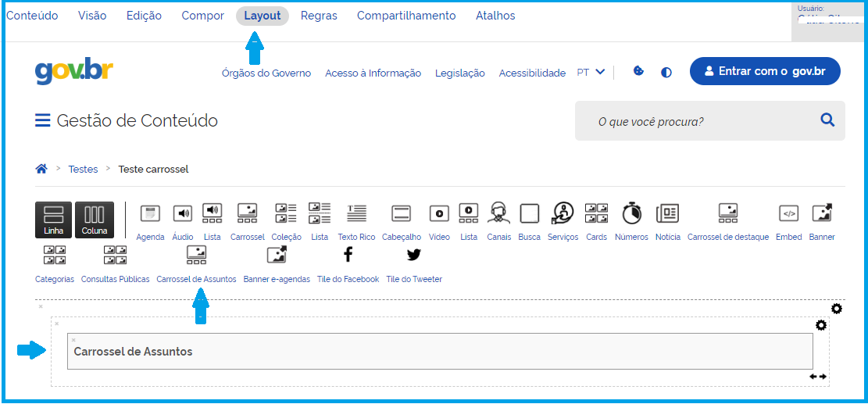Open Acesso à Informação link
Screen dimensions: 868x404
(x=373, y=73)
